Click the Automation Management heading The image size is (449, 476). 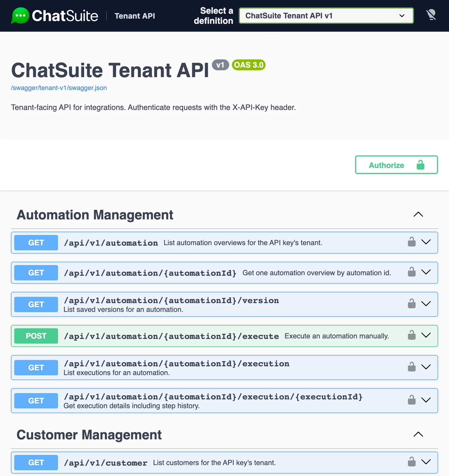click(95, 215)
